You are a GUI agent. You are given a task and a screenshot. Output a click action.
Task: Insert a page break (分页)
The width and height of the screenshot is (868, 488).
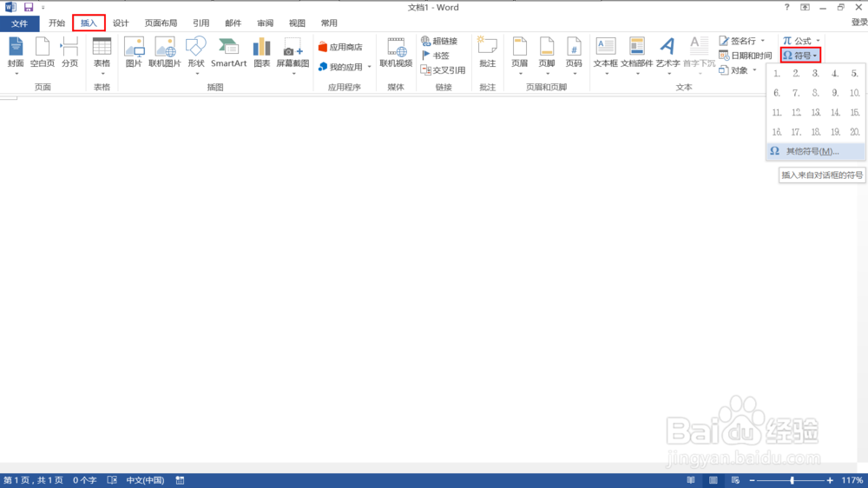click(x=69, y=53)
